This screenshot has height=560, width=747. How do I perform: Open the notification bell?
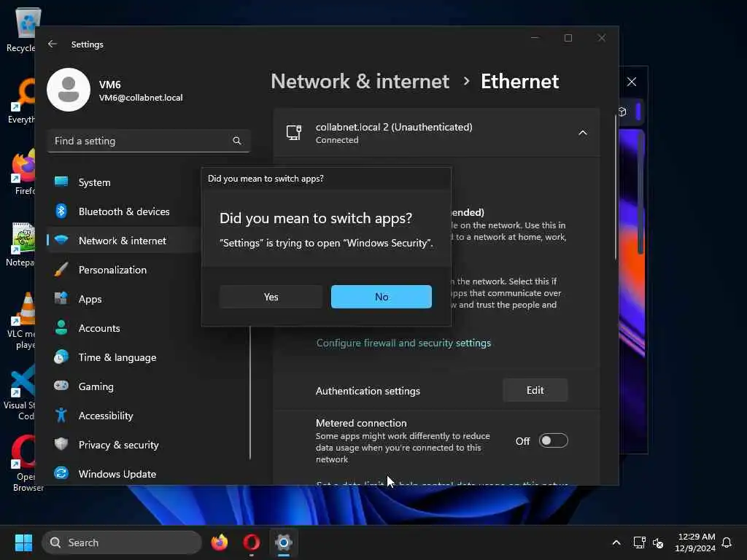[x=727, y=542]
